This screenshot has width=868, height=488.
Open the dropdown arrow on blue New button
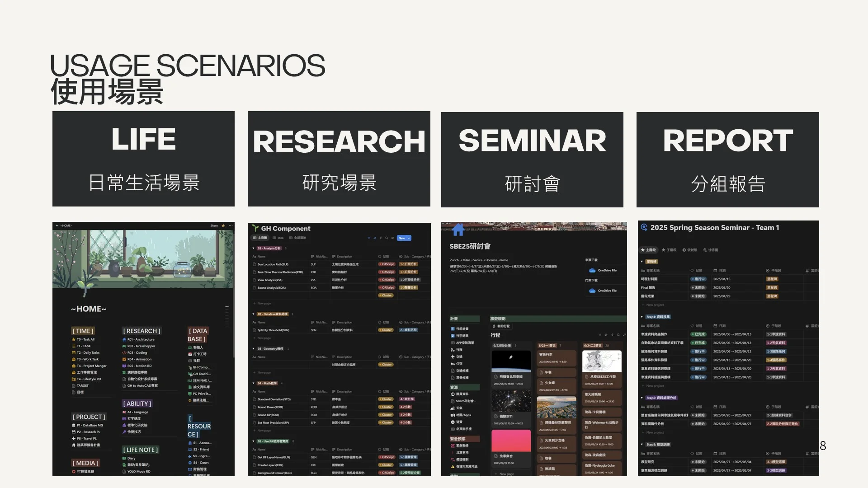point(409,238)
